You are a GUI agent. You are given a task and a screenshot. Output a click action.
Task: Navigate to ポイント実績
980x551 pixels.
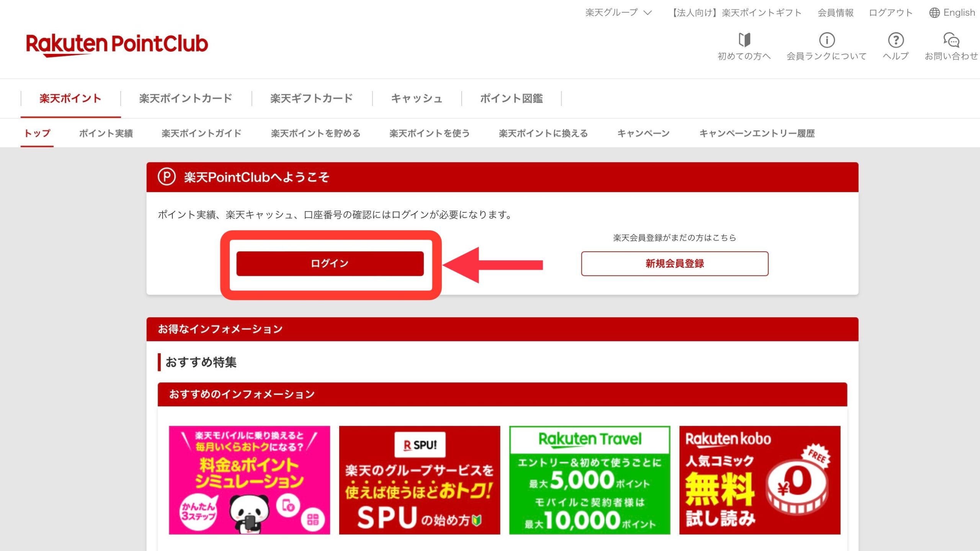pos(106,133)
